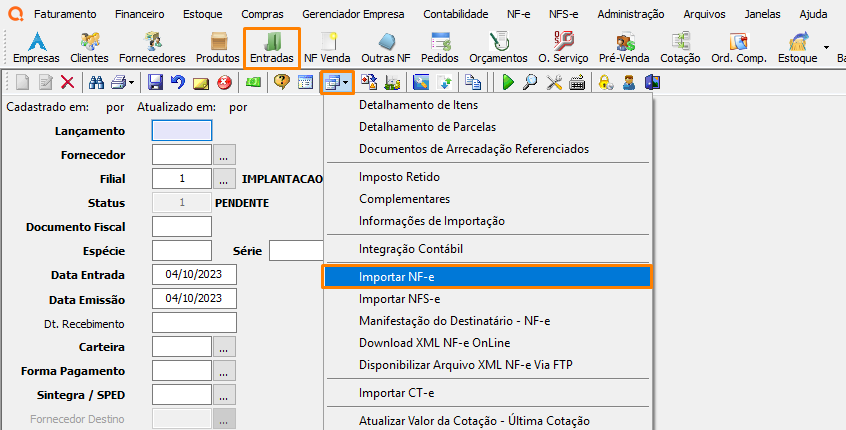Image resolution: width=846 pixels, height=430 pixels.
Task: Open Fornecedor lookup ellipsis button
Action: coord(224,155)
